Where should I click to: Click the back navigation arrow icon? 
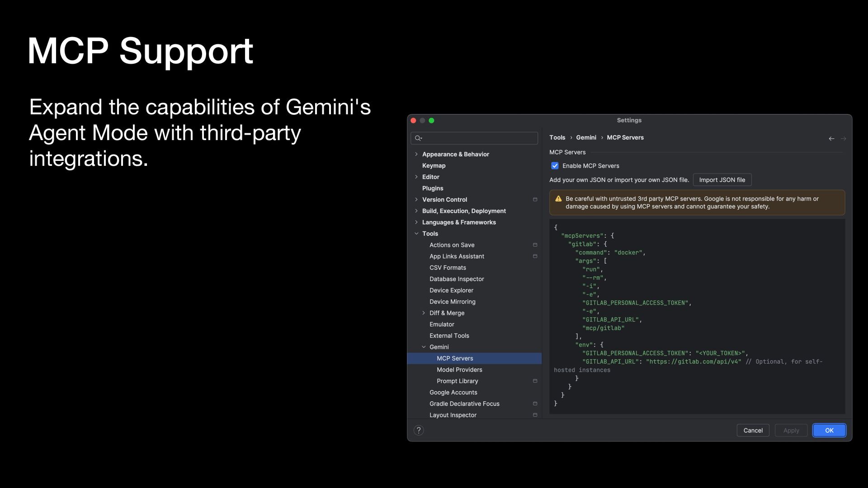[831, 139]
